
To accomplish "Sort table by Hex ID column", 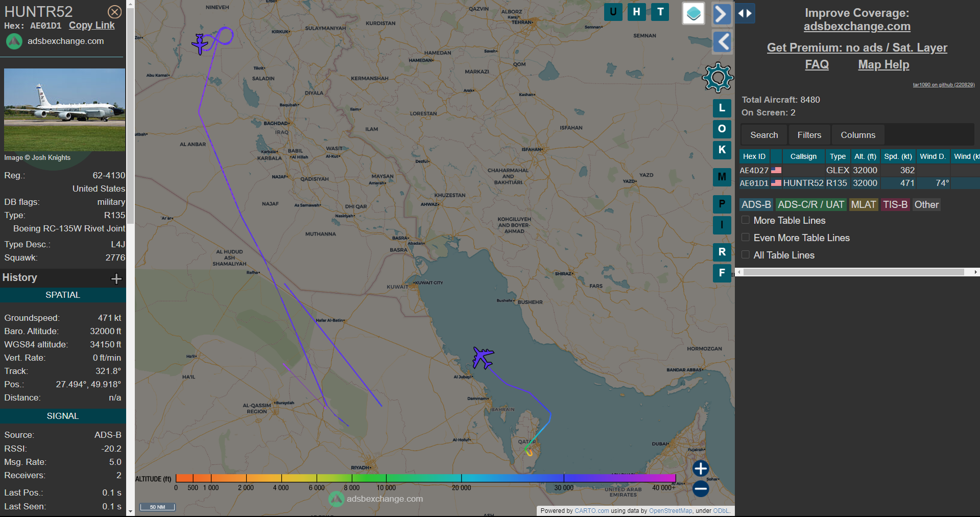I will pos(754,156).
